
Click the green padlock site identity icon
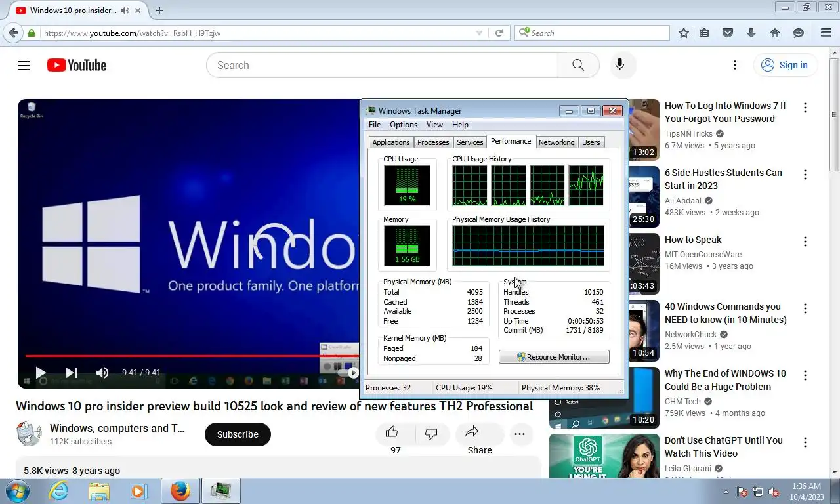coord(31,33)
